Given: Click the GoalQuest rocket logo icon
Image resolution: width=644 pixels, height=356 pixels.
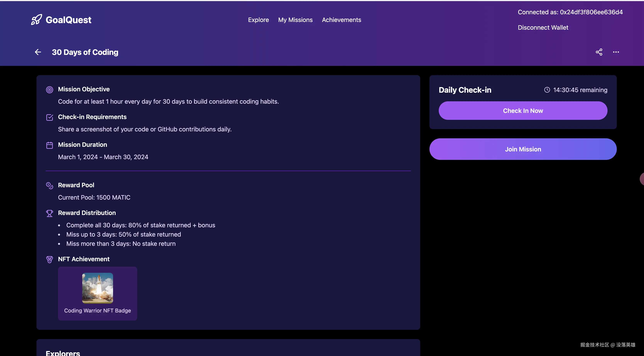Looking at the screenshot, I should coord(36,20).
